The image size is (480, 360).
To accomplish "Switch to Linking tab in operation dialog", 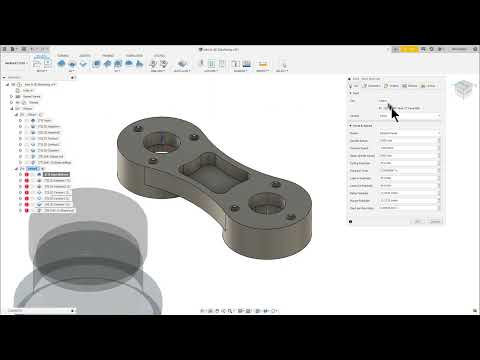I will tap(429, 86).
